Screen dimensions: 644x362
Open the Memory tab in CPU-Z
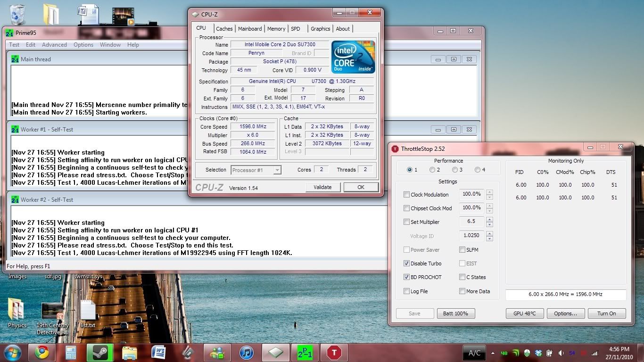pyautogui.click(x=276, y=29)
